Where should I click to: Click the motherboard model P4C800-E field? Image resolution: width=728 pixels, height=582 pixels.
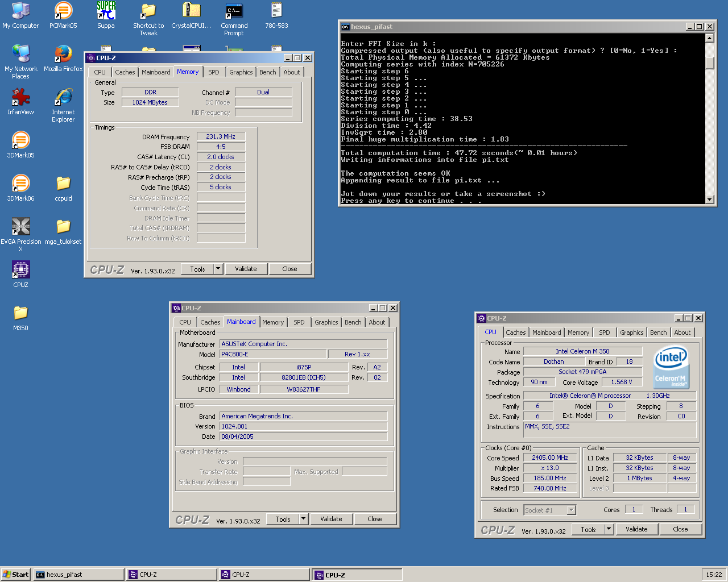[273, 354]
